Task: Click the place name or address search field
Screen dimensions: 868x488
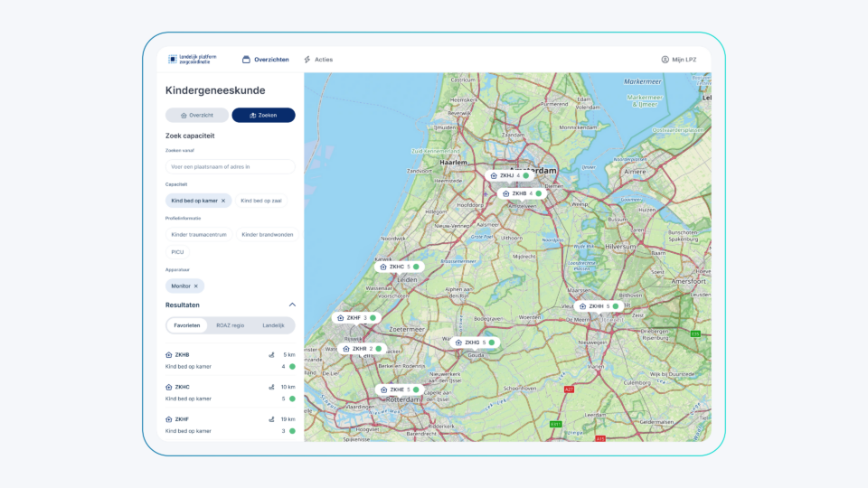Action: [230, 166]
